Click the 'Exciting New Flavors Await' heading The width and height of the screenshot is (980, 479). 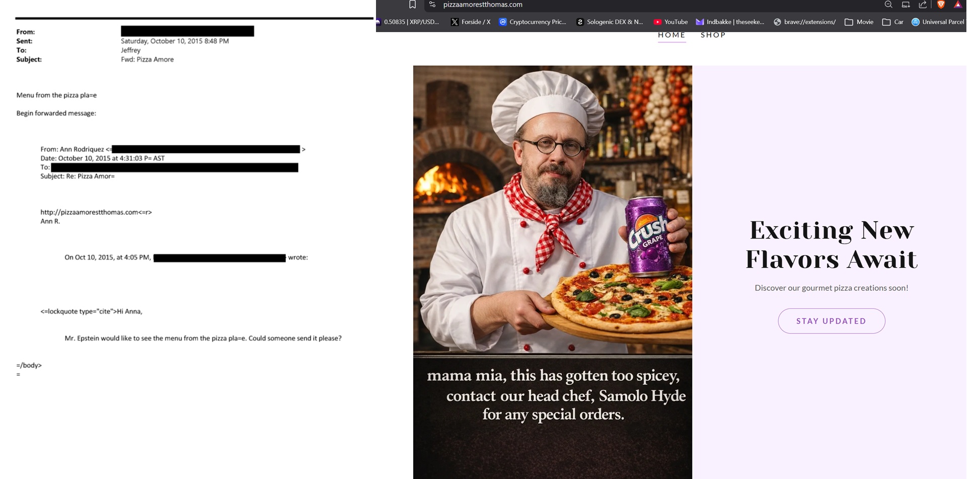(x=832, y=245)
